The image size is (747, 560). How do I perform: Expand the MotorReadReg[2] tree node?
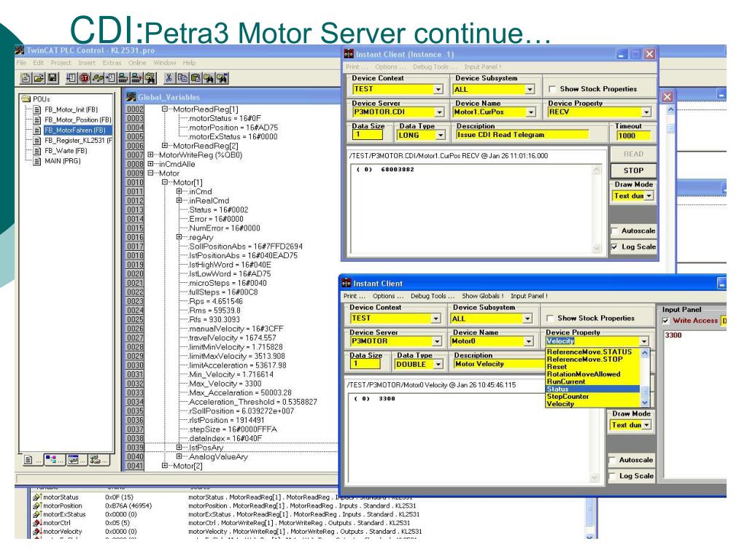[x=164, y=146]
